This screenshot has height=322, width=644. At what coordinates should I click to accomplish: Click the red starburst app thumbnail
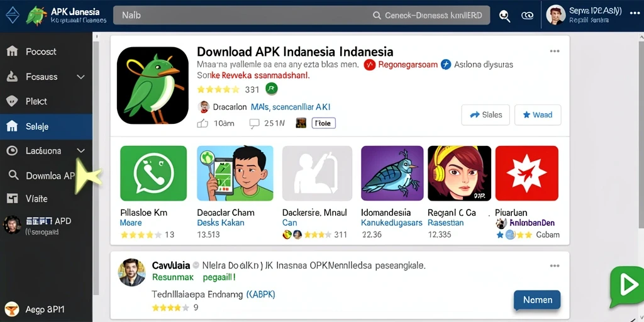(x=526, y=174)
